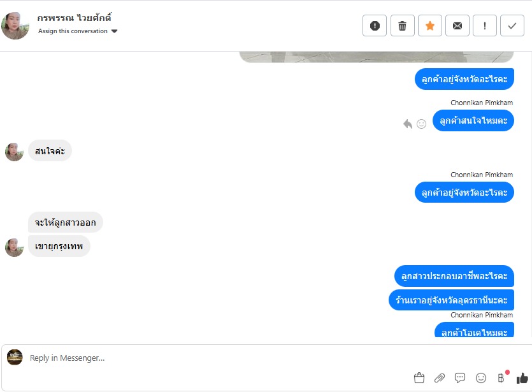Image resolution: width=532 pixels, height=392 pixels.
Task: Reply to message with the arrow icon
Action: tap(408, 124)
